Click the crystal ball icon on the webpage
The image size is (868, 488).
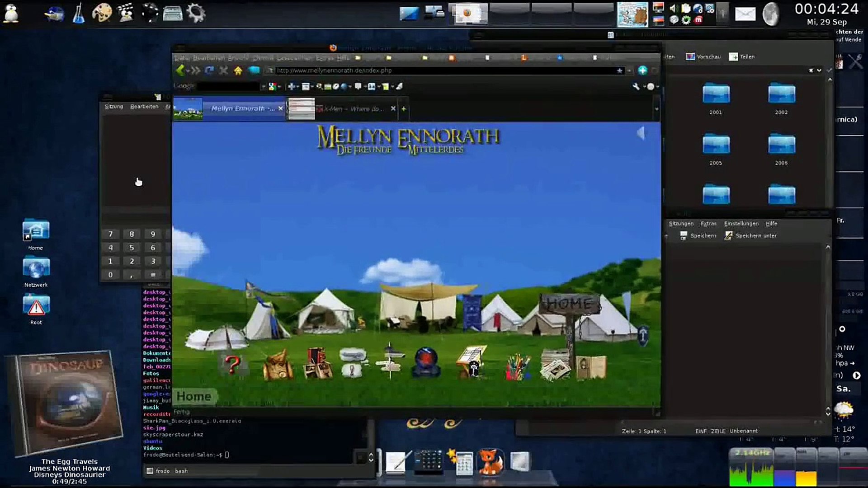[x=426, y=362]
